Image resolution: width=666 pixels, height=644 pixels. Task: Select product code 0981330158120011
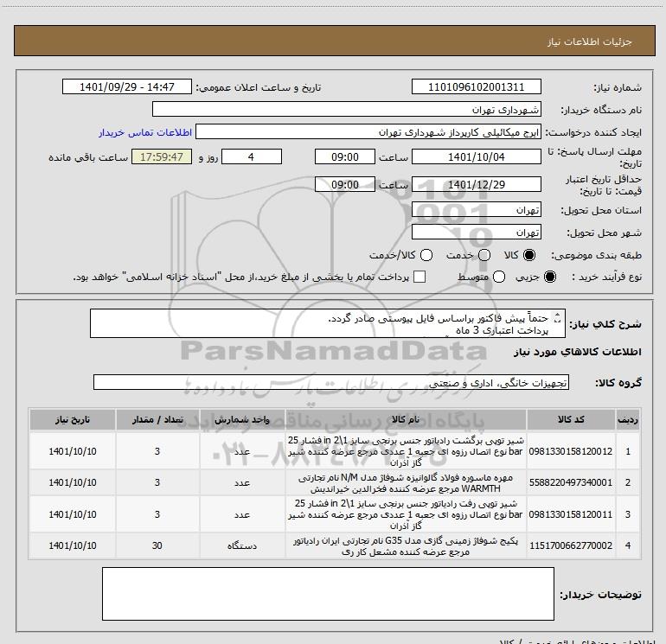(x=571, y=514)
